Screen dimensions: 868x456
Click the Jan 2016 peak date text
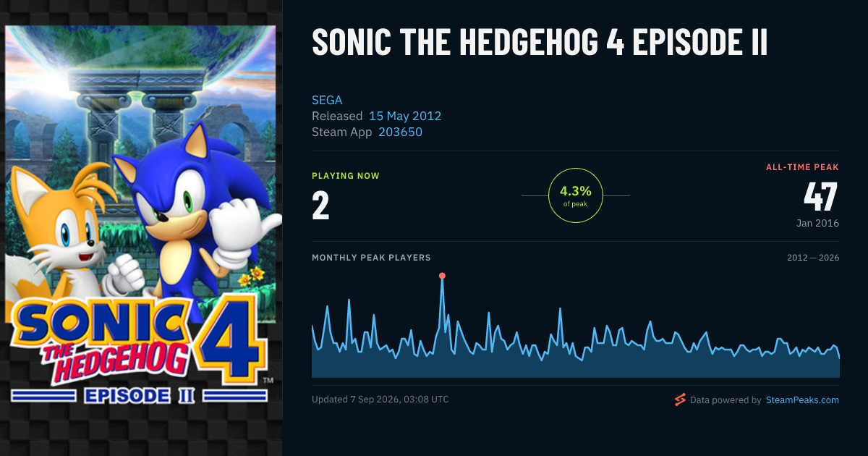[818, 223]
